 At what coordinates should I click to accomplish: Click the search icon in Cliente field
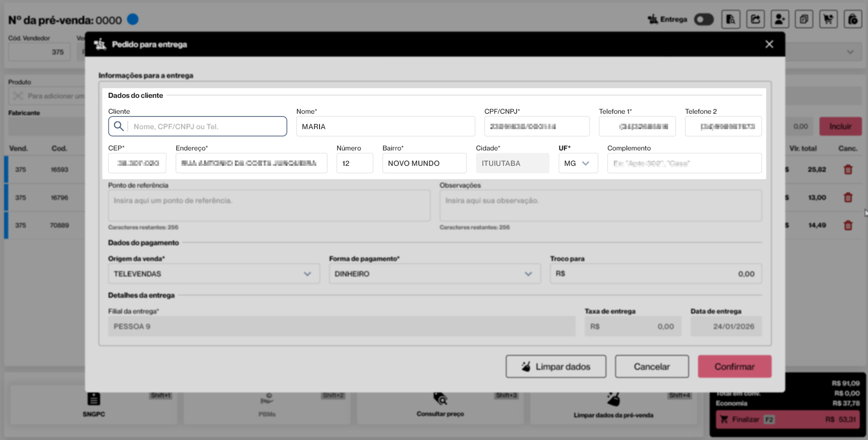point(119,126)
